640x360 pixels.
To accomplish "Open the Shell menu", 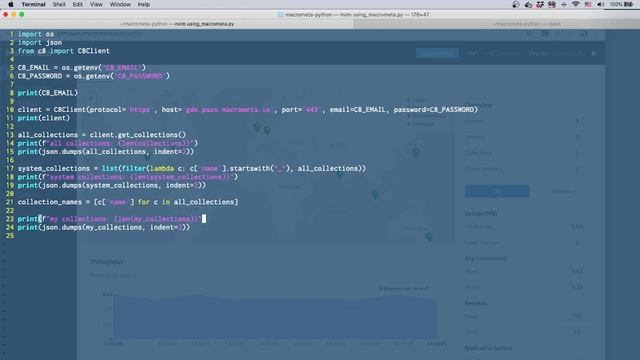I will tap(59, 4).
